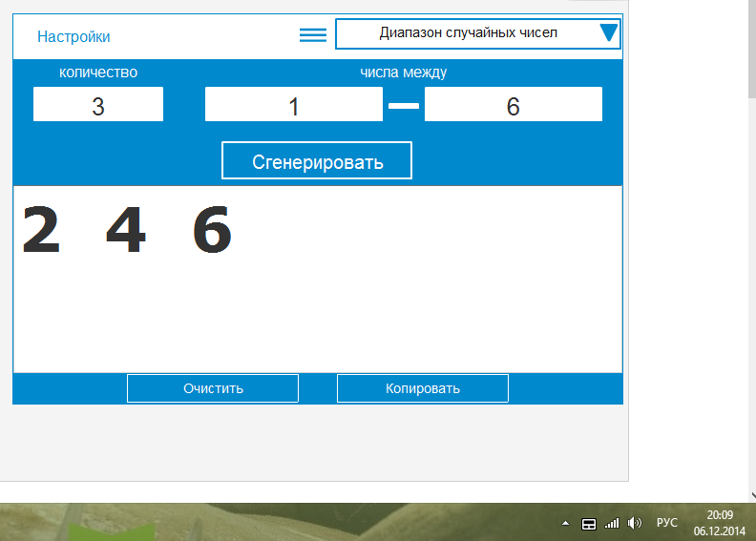Focus the количество input field
Screen dimensions: 756x541
pyautogui.click(x=98, y=105)
